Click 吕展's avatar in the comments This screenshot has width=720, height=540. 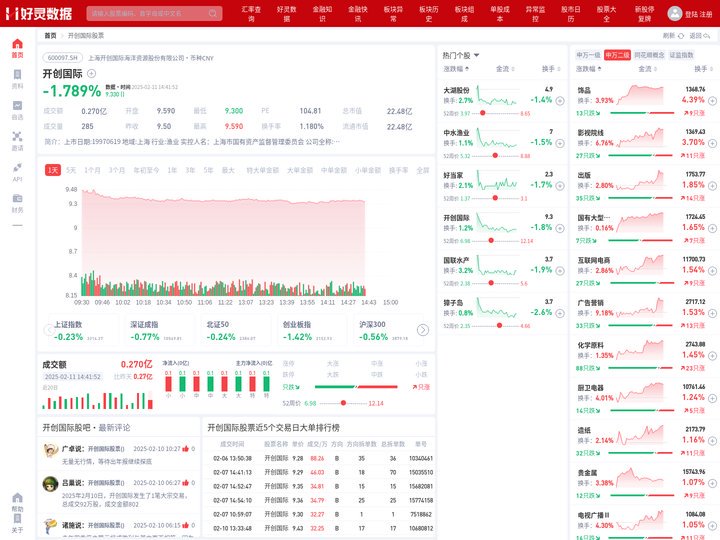pyautogui.click(x=50, y=484)
